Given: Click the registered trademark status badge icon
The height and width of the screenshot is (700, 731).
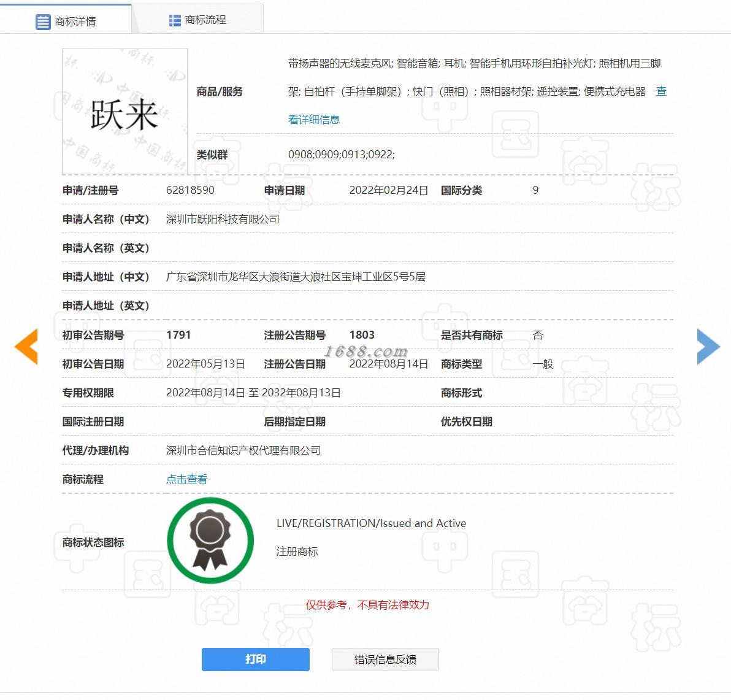Looking at the screenshot, I should click(210, 540).
